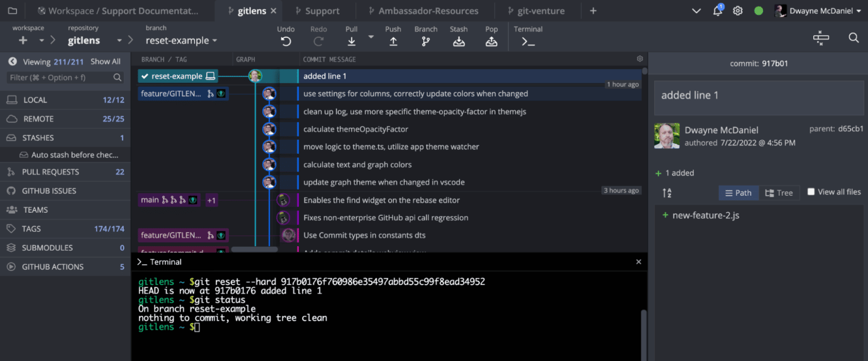Open the reset-example branch dropdown
This screenshot has width=868, height=361.
point(181,41)
